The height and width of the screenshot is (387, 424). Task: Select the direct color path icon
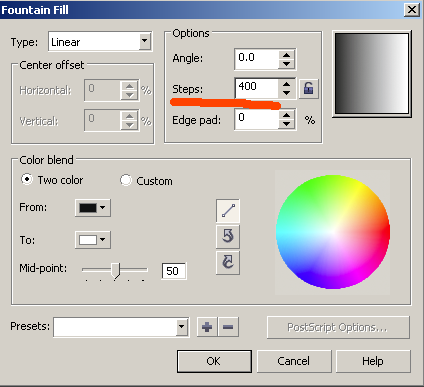click(x=228, y=211)
